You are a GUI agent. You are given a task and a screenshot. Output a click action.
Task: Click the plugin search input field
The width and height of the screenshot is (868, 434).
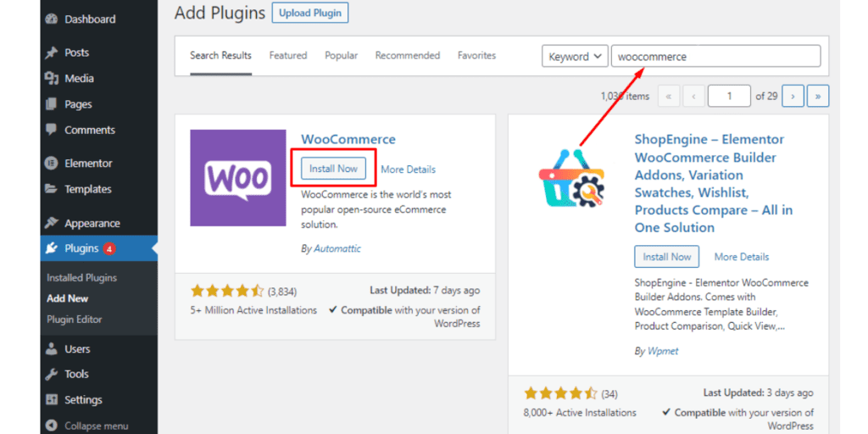(715, 57)
